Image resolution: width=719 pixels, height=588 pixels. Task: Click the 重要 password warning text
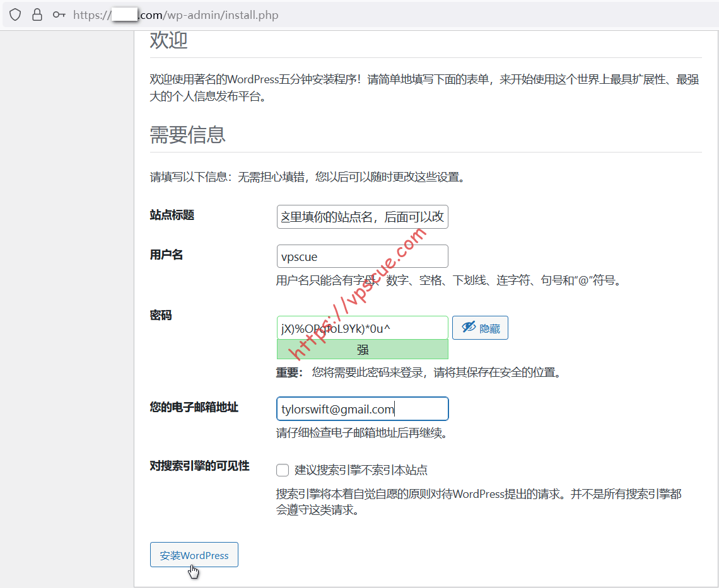pyautogui.click(x=419, y=372)
